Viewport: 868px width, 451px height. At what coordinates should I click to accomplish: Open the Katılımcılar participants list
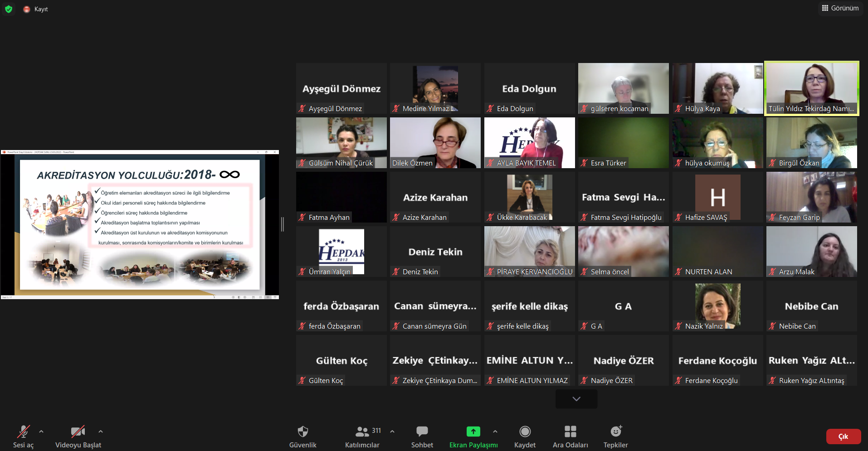point(362,432)
